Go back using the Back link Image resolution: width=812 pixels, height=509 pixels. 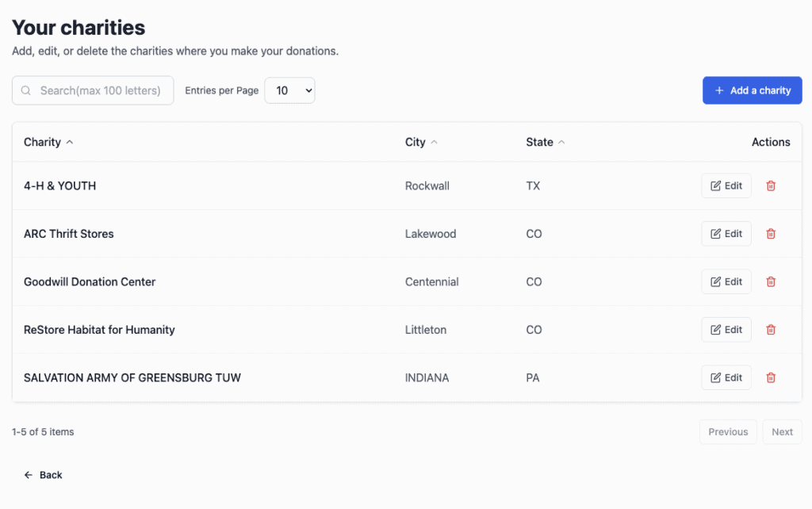click(x=43, y=475)
